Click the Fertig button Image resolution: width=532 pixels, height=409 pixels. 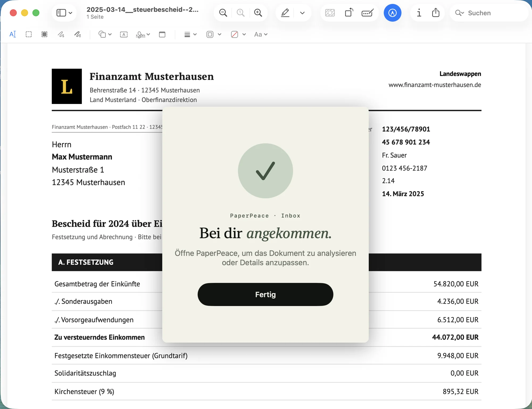point(265,294)
